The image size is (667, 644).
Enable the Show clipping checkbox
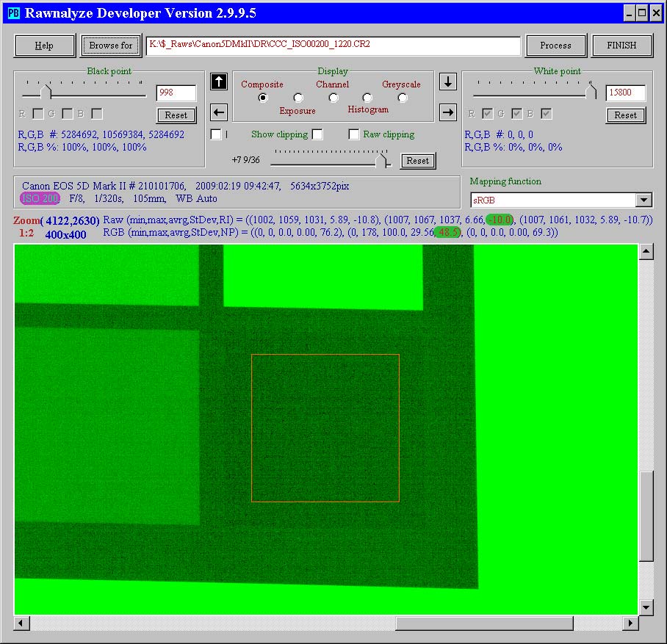click(317, 134)
